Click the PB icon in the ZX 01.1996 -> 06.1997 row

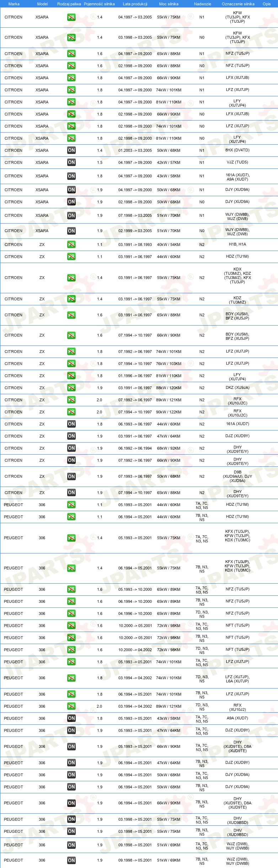tap(71, 376)
